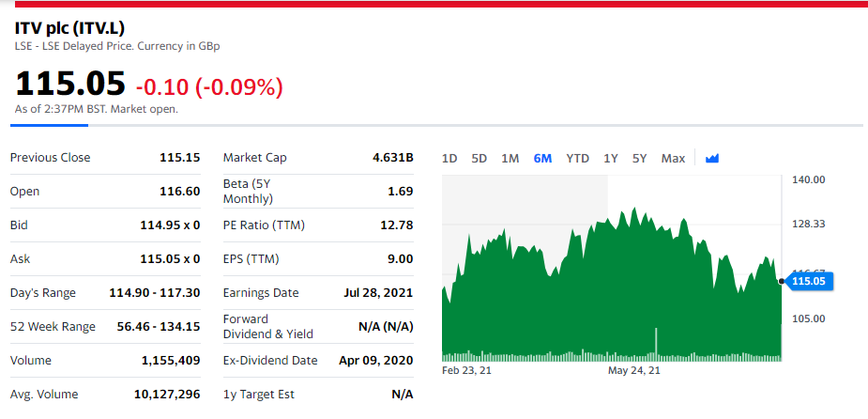The width and height of the screenshot is (868, 419).
Task: Click the LSE Delayed Price currency note
Action: [x=117, y=46]
